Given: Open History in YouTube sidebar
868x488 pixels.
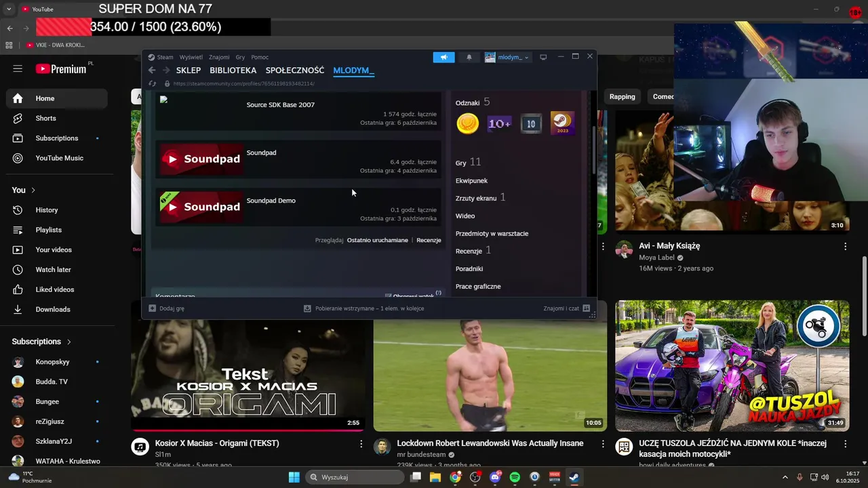Looking at the screenshot, I should point(57,210).
